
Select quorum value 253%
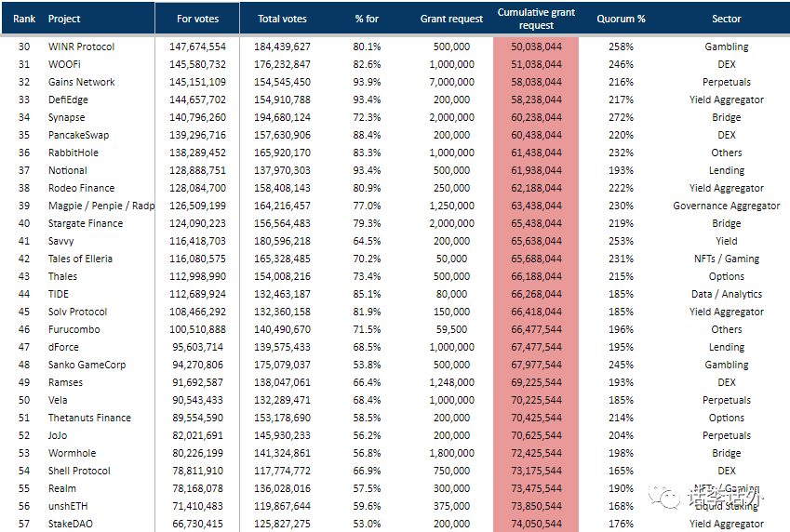pos(621,241)
